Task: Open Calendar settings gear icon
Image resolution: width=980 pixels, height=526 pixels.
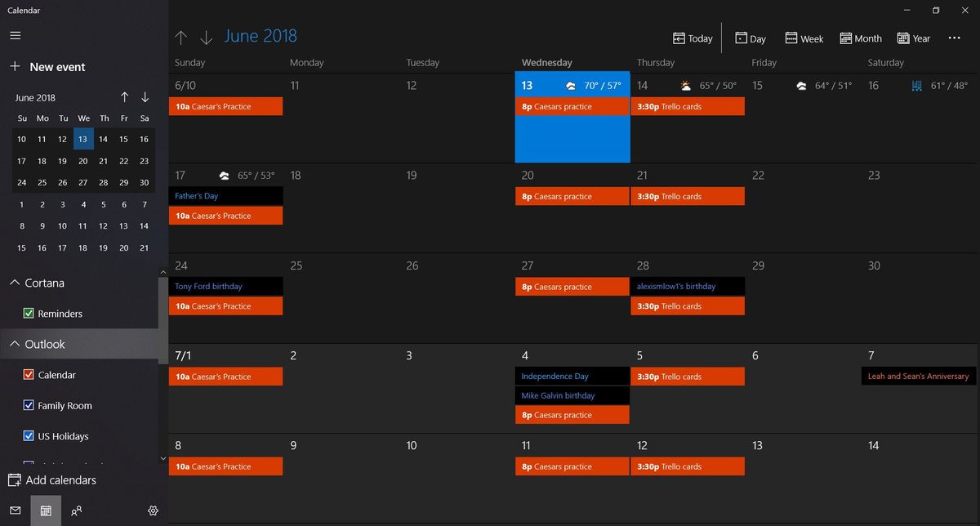Action: coord(153,510)
